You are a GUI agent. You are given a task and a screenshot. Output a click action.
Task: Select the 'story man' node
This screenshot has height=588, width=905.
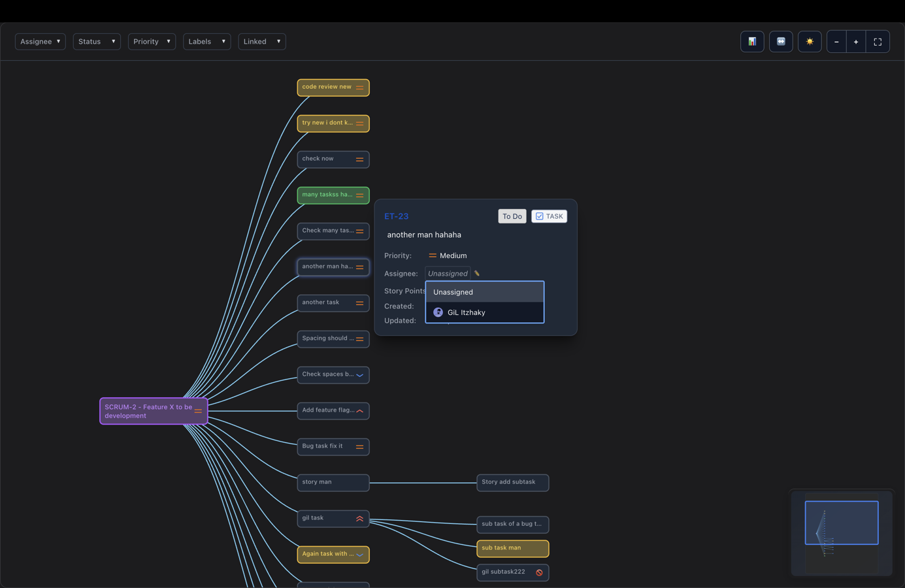pyautogui.click(x=333, y=483)
